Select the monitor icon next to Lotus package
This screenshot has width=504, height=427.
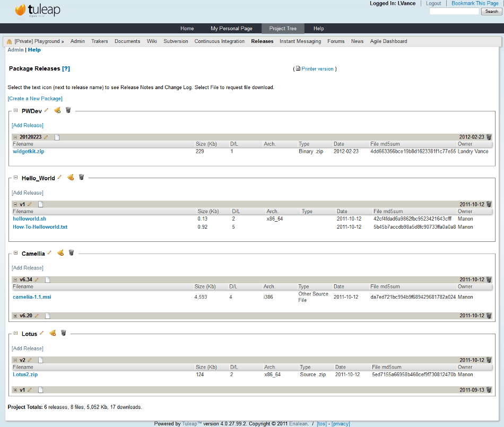(53, 334)
